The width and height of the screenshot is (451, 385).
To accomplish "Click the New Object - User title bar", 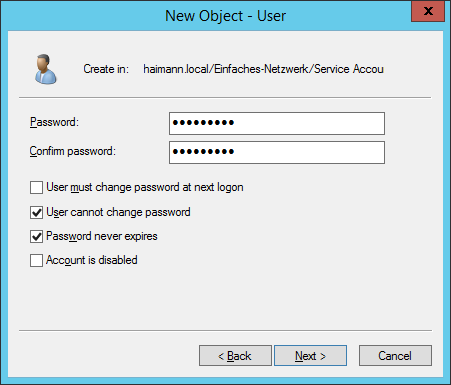I will tap(225, 16).
